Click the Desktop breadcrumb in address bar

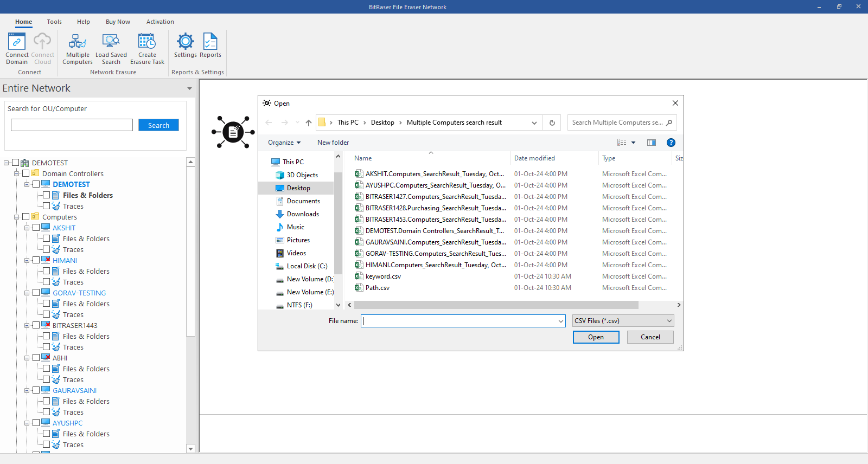[382, 123]
